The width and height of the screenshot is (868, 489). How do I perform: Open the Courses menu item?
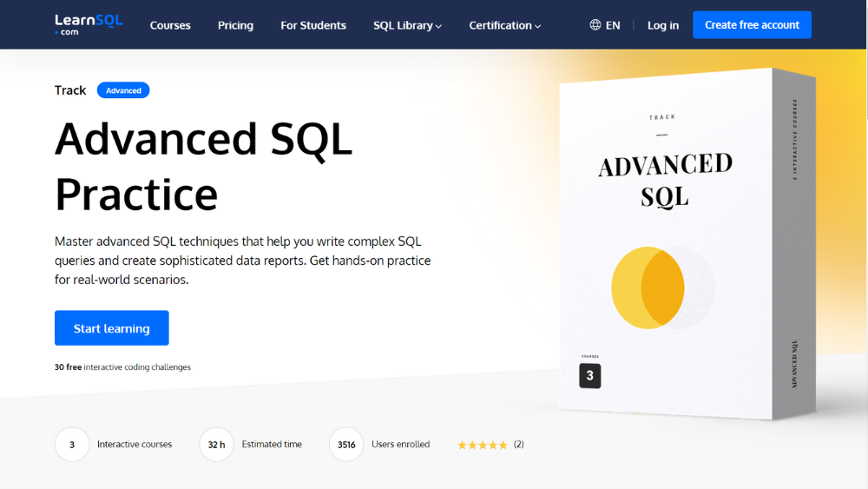click(170, 25)
